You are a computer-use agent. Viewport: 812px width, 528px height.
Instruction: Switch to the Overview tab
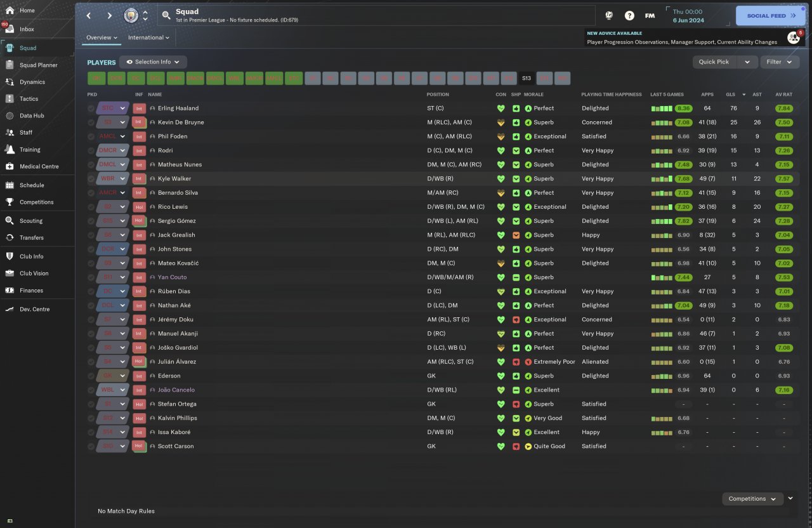coord(101,37)
